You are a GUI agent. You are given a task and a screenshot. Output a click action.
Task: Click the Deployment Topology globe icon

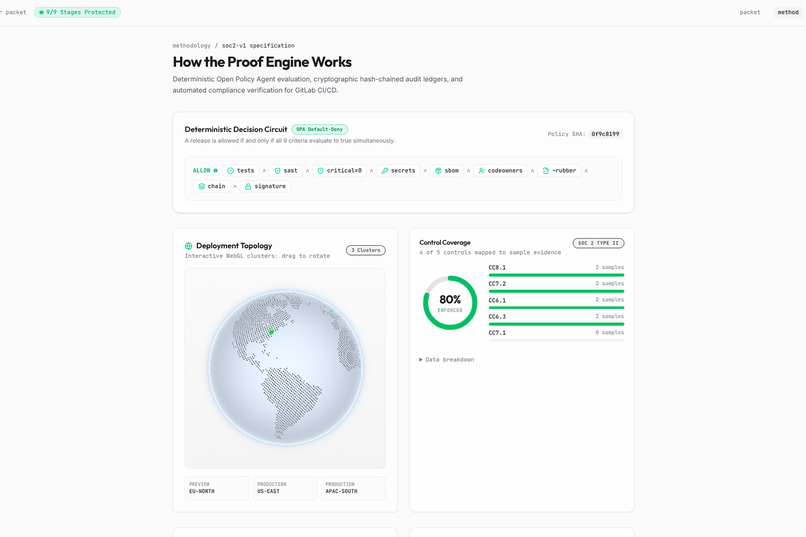click(189, 246)
